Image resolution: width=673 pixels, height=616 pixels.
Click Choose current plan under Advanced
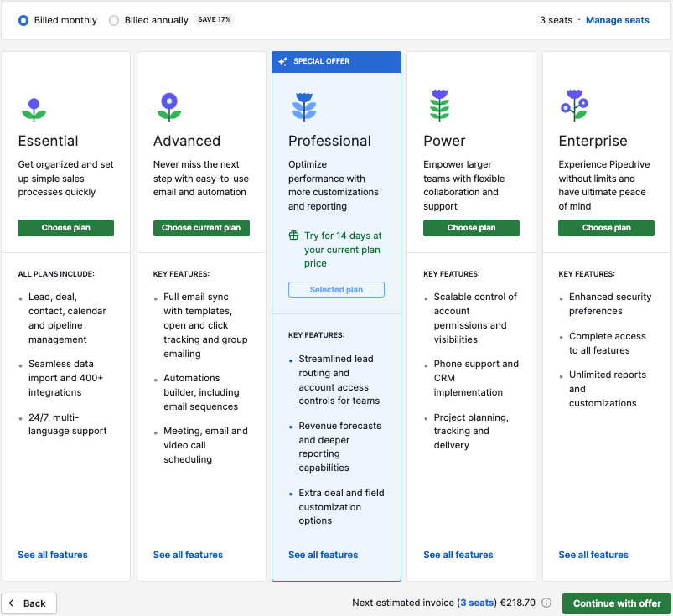coord(201,227)
